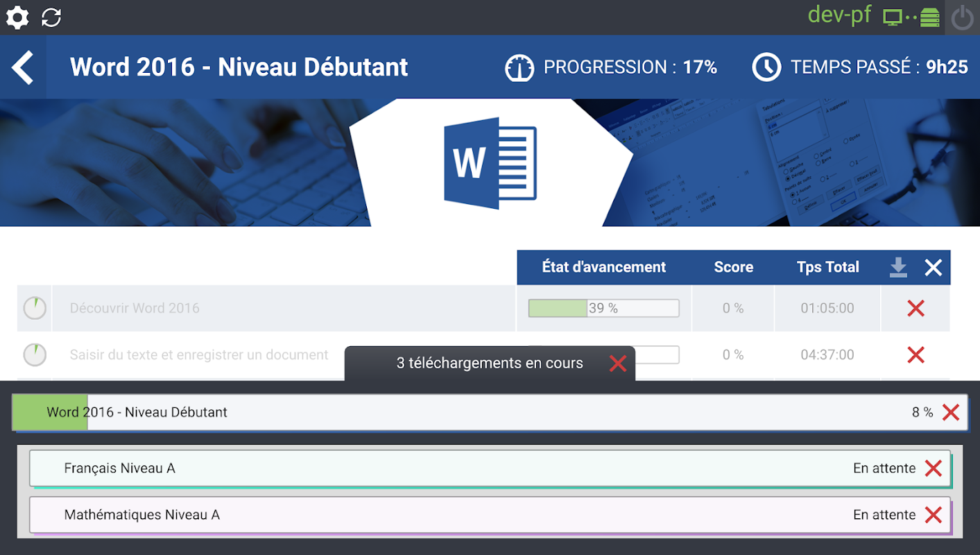Go back with the left chevron arrow
Image resolution: width=980 pixels, height=555 pixels.
(23, 67)
